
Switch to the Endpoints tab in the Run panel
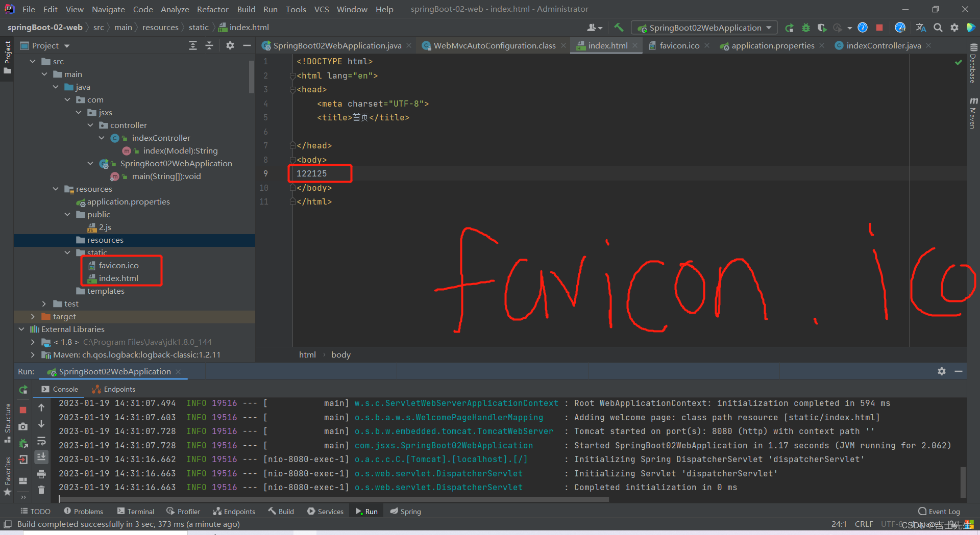[113, 389]
